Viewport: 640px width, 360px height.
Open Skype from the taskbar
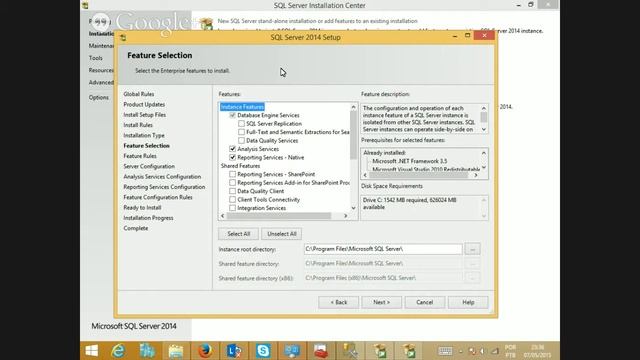click(263, 351)
